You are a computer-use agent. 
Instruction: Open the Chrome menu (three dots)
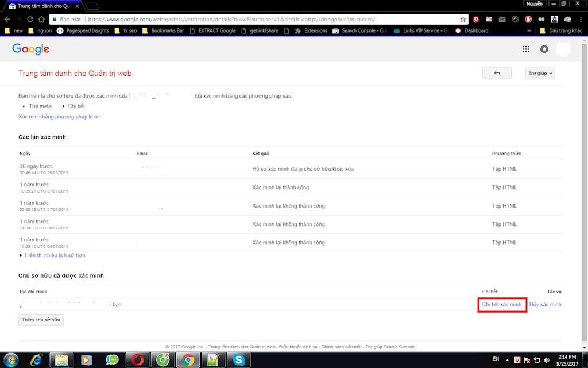click(581, 19)
